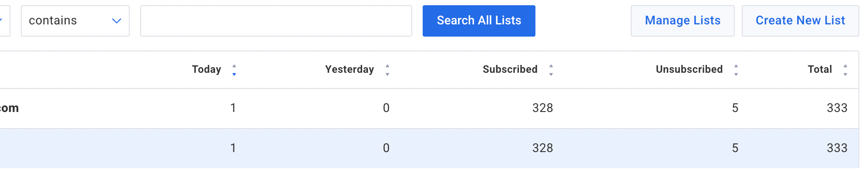Click the Unsubscribed column header label
The height and width of the screenshot is (183, 868).
pos(689,70)
